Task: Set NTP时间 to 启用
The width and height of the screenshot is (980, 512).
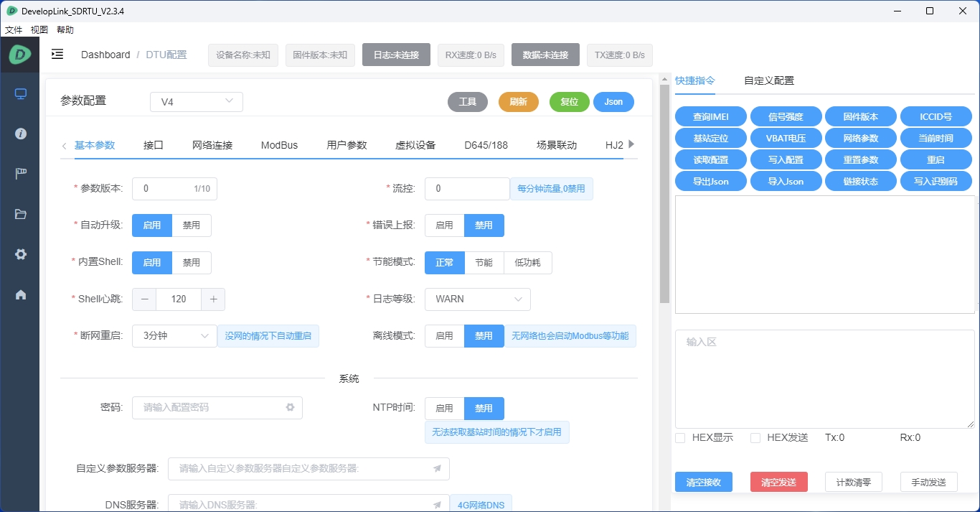Action: [445, 408]
